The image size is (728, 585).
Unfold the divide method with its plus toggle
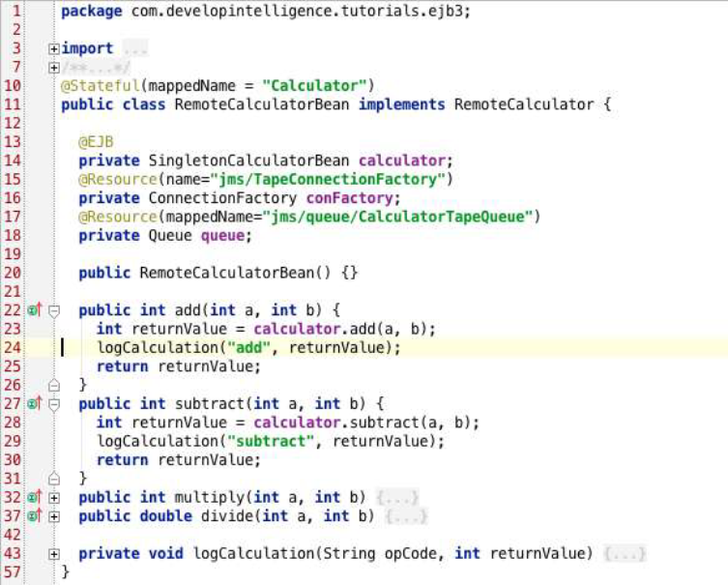[54, 516]
